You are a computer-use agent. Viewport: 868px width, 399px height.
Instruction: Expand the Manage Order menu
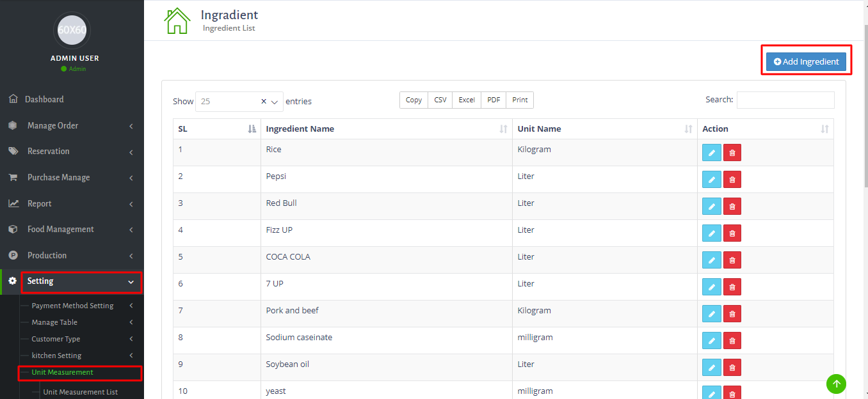click(52, 126)
